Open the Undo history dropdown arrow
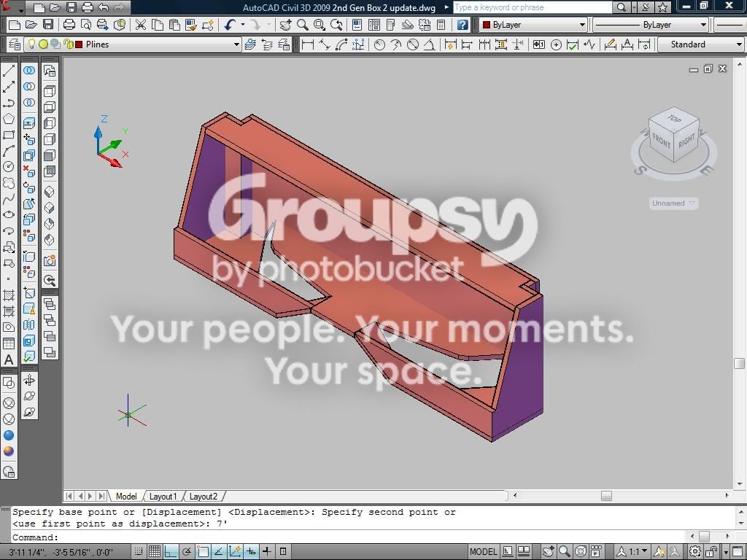Viewport: 747px width, 560px height. [x=243, y=25]
